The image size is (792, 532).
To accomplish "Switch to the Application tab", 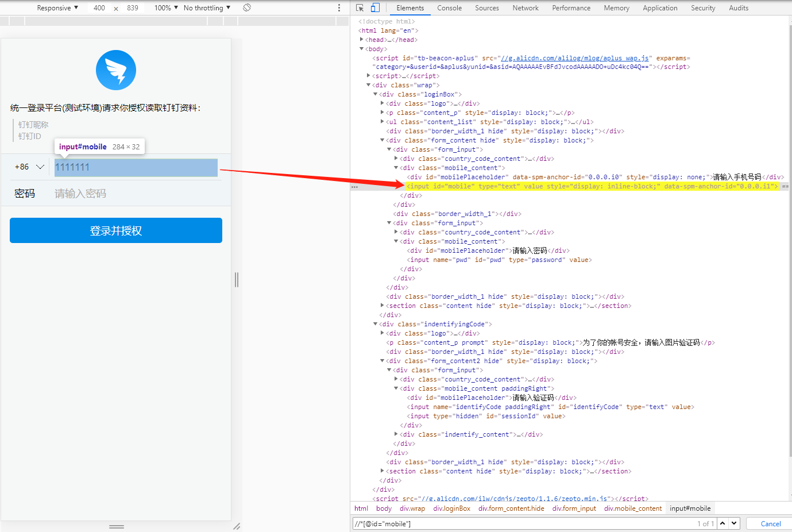I will pyautogui.click(x=660, y=8).
